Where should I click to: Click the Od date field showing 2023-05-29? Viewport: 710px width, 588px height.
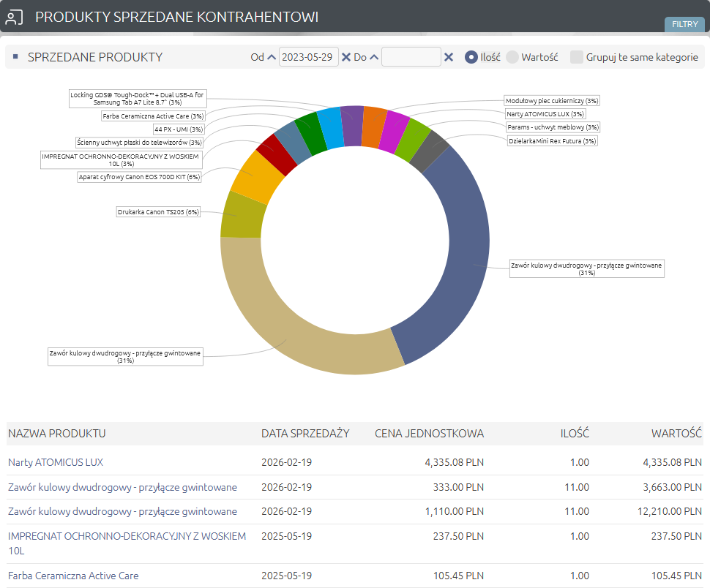(x=308, y=57)
